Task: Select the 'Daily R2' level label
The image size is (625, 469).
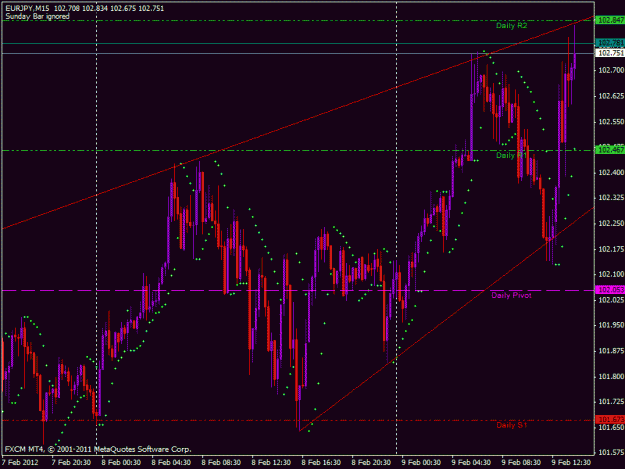Action: tap(511, 26)
